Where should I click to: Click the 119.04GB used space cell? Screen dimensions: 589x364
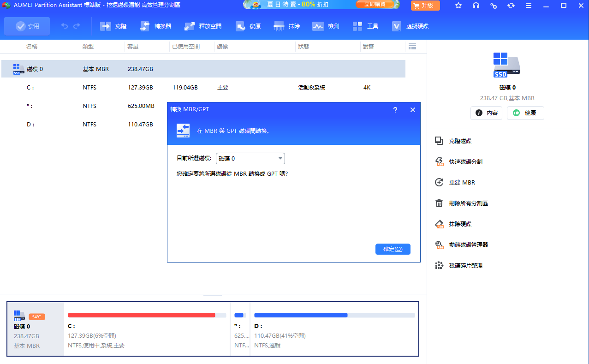pyautogui.click(x=185, y=87)
